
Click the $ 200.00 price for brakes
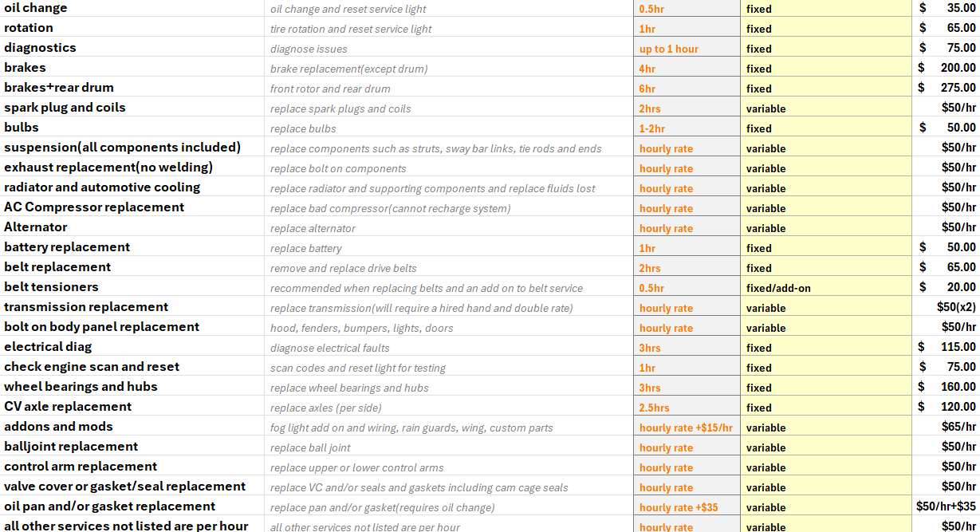click(x=946, y=68)
